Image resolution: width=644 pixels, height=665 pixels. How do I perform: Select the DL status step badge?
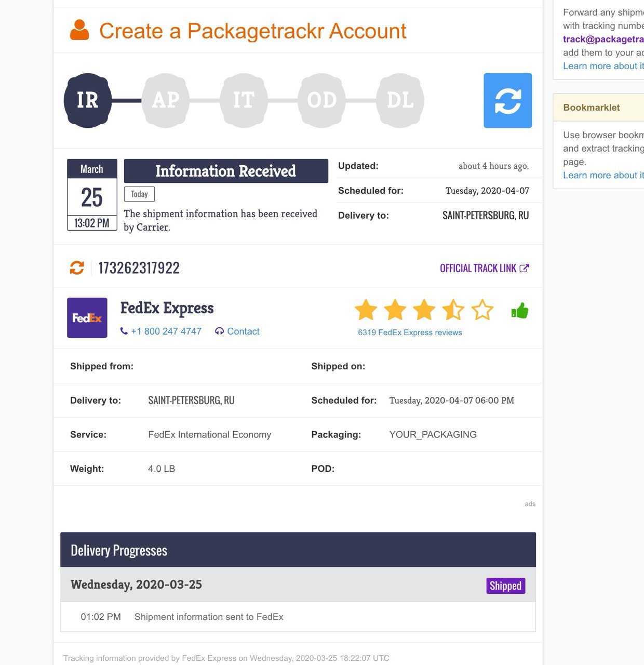click(x=400, y=100)
